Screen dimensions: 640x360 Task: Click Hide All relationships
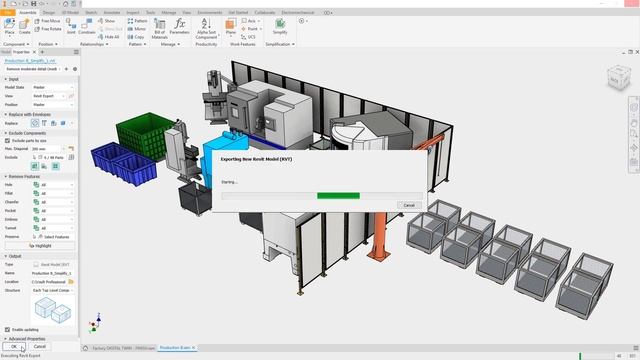[109, 37]
